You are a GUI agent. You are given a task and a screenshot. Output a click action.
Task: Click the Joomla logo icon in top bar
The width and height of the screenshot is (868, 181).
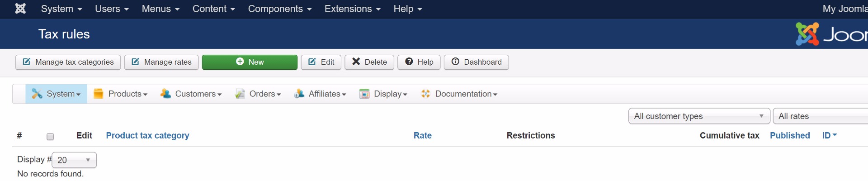[x=20, y=9]
